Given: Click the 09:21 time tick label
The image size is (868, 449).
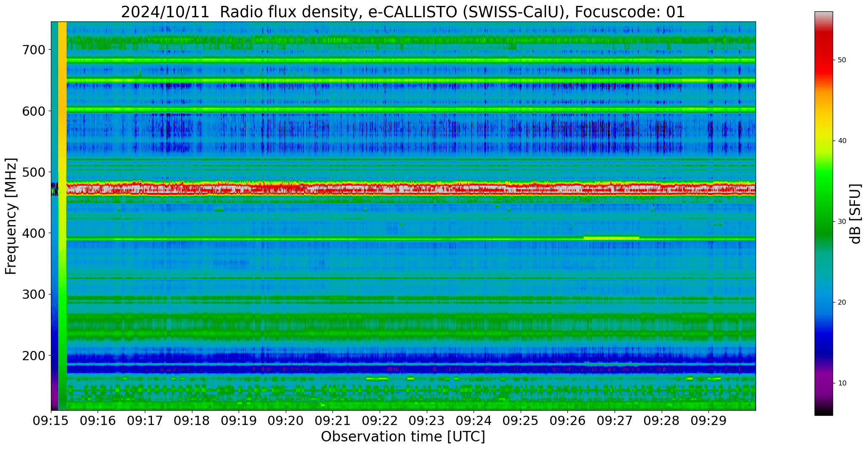Looking at the screenshot, I should pos(333,421).
